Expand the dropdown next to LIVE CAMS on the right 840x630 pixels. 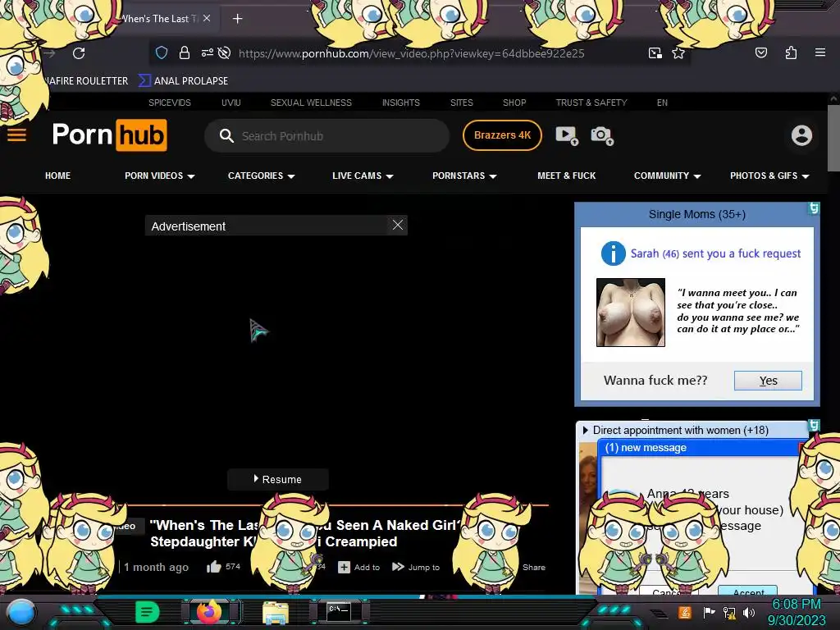(464, 176)
